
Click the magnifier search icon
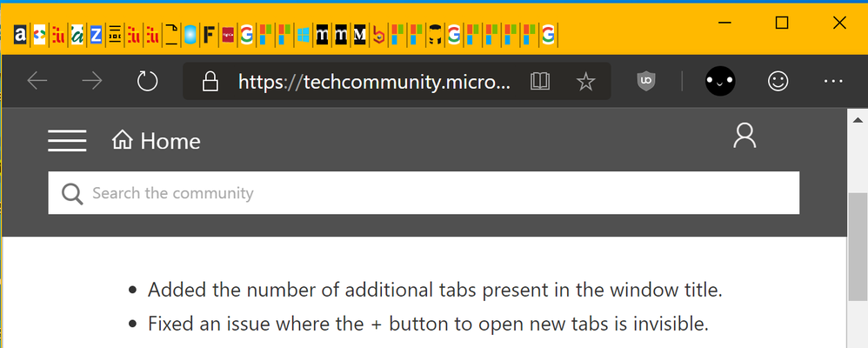(72, 193)
